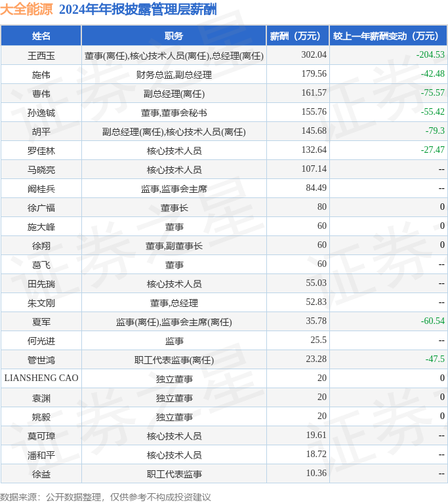The height and width of the screenshot is (503, 448).
Task: Select the name 徐益
Action: point(41,474)
